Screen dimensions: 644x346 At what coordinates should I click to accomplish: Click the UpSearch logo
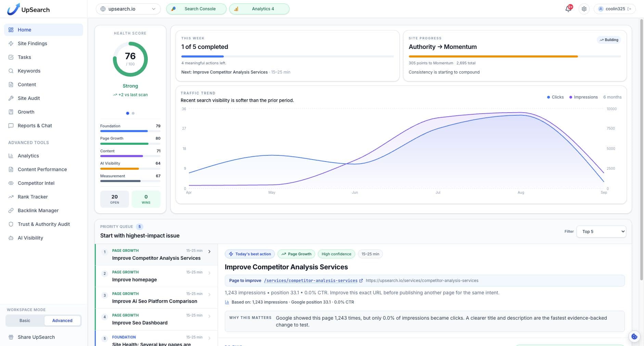(x=28, y=9)
